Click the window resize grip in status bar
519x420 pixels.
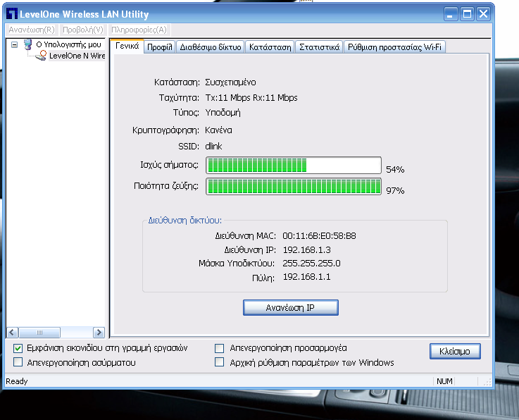pos(487,382)
